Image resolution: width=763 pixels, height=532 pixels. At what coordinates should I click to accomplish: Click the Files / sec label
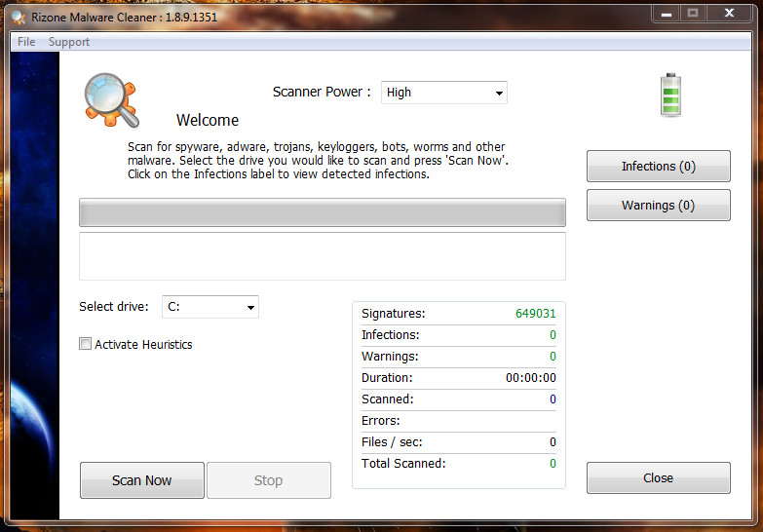point(392,442)
